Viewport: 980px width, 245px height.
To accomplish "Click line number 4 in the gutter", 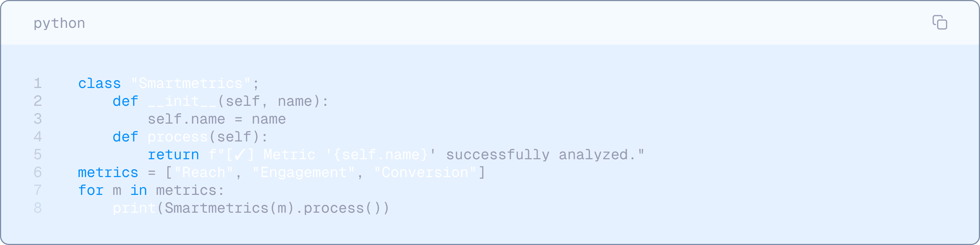I will (x=37, y=137).
